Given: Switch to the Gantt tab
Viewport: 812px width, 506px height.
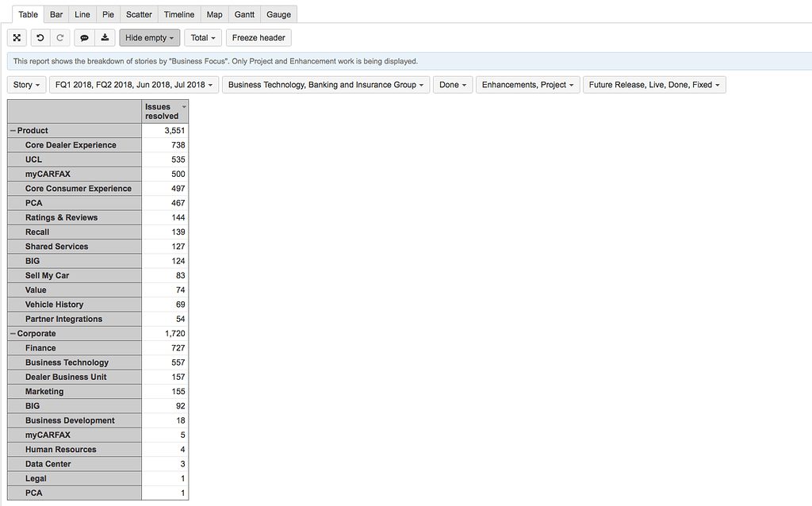Looking at the screenshot, I should pyautogui.click(x=243, y=13).
